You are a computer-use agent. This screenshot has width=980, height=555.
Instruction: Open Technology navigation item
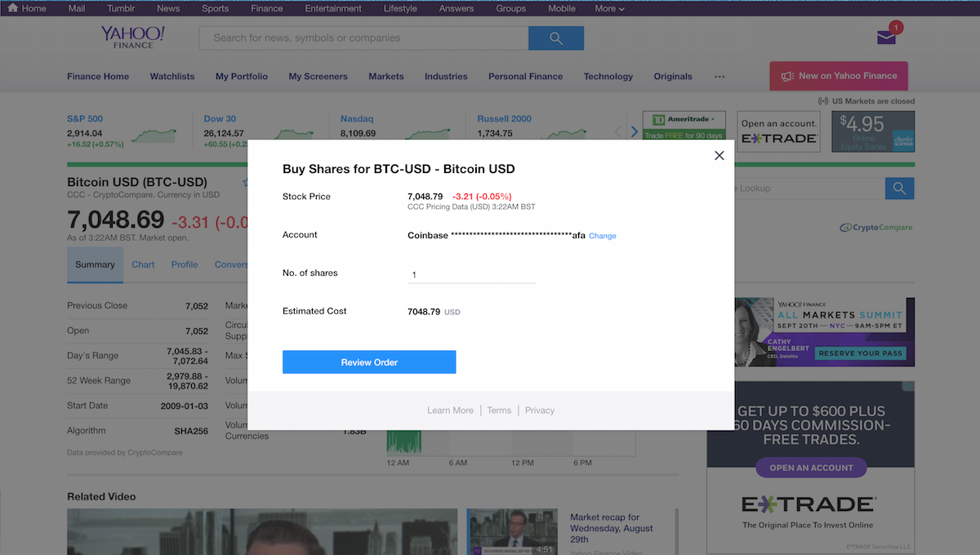[x=608, y=76]
